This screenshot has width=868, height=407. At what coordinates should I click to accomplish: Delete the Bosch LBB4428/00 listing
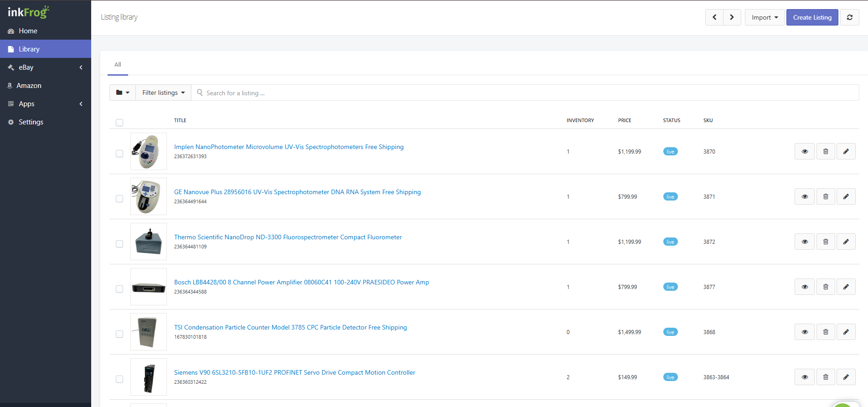[x=826, y=287]
